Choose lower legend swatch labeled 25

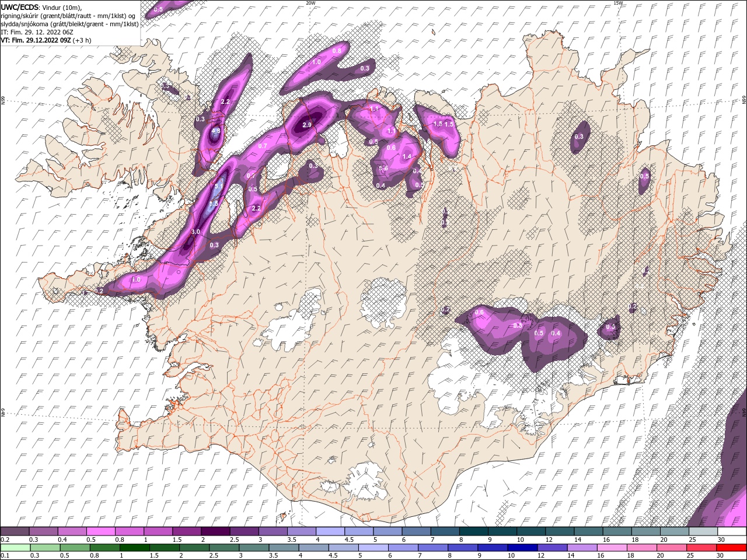[701, 548]
